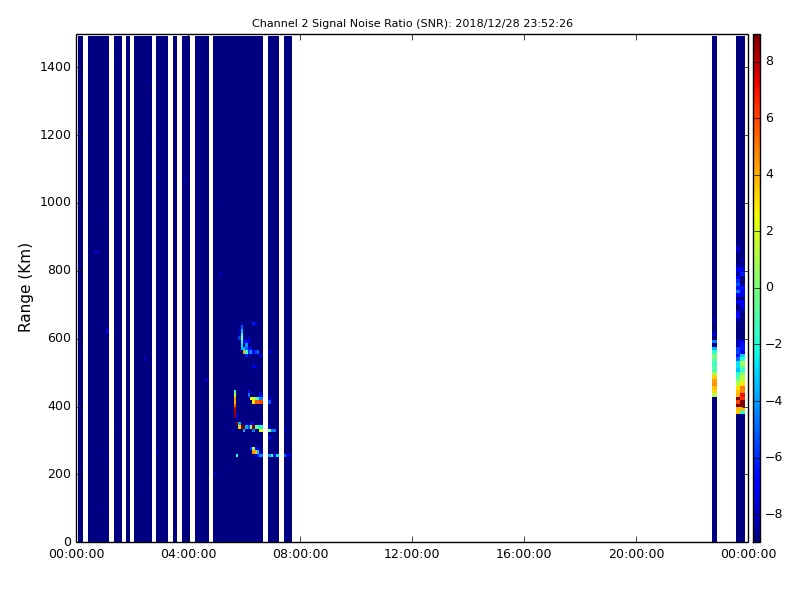800x600 pixels.
Task: Click the 04:00:00 x-axis tick label
Action: [188, 554]
